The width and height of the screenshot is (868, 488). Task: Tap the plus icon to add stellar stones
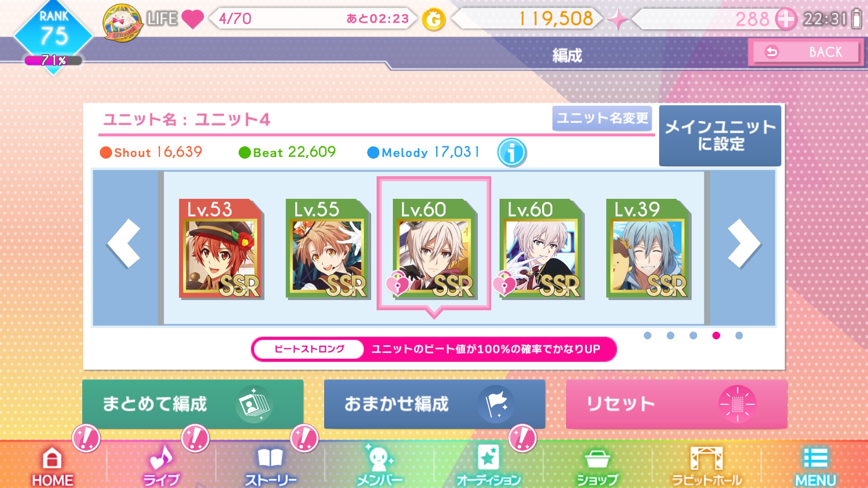[786, 19]
